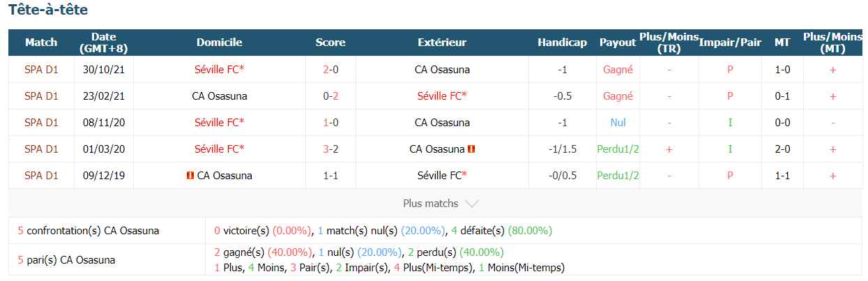Click green minus in Plus/Moins (MT) column
The image size is (868, 281).
[832, 122]
